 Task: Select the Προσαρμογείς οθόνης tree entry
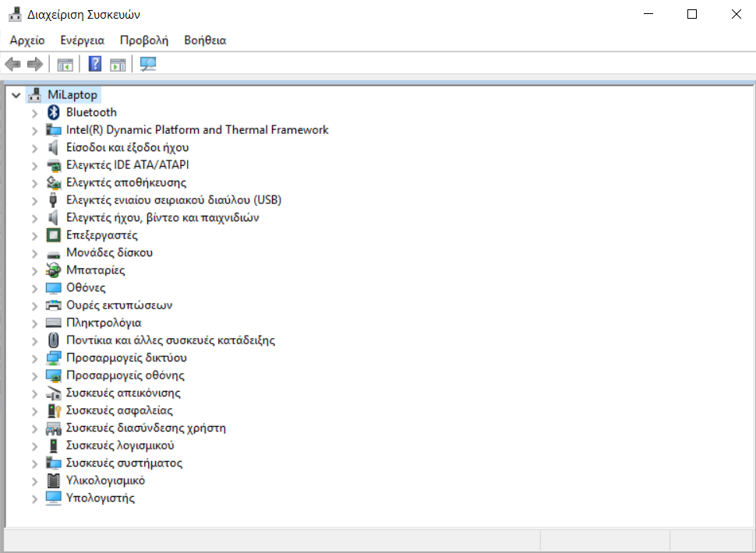125,375
